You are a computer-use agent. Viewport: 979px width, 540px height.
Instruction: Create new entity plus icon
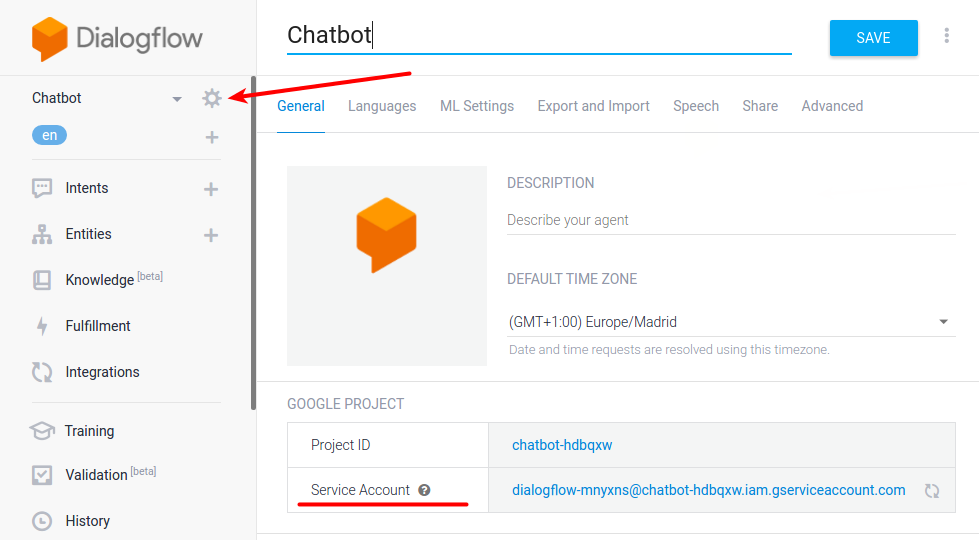click(211, 235)
